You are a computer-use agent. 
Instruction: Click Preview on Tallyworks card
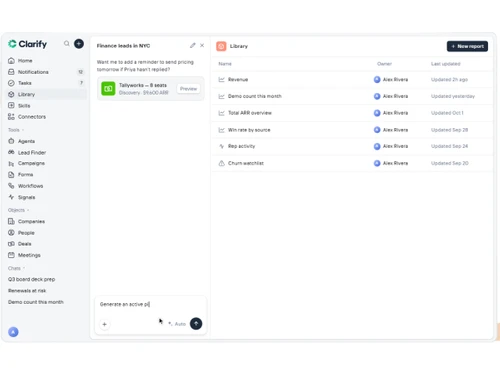click(x=188, y=89)
